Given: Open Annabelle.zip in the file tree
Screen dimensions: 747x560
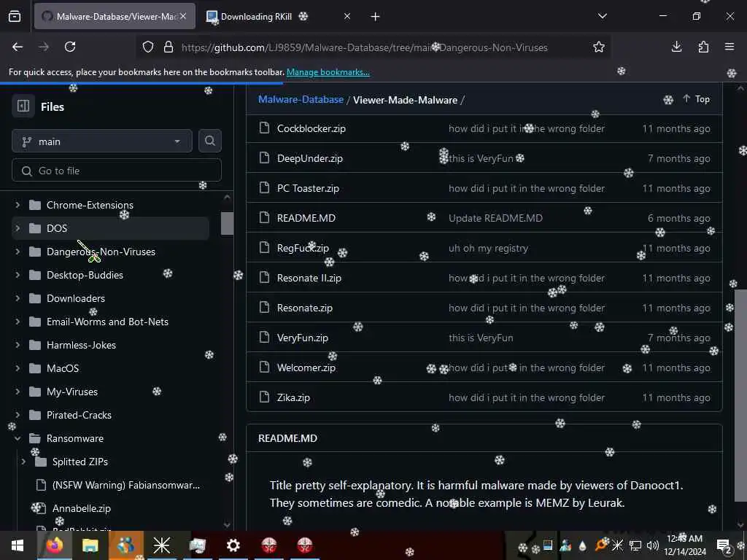Looking at the screenshot, I should click(x=82, y=508).
